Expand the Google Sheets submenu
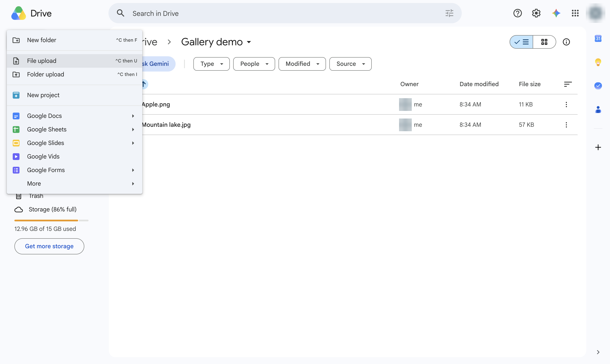The image size is (610, 364). click(x=74, y=130)
